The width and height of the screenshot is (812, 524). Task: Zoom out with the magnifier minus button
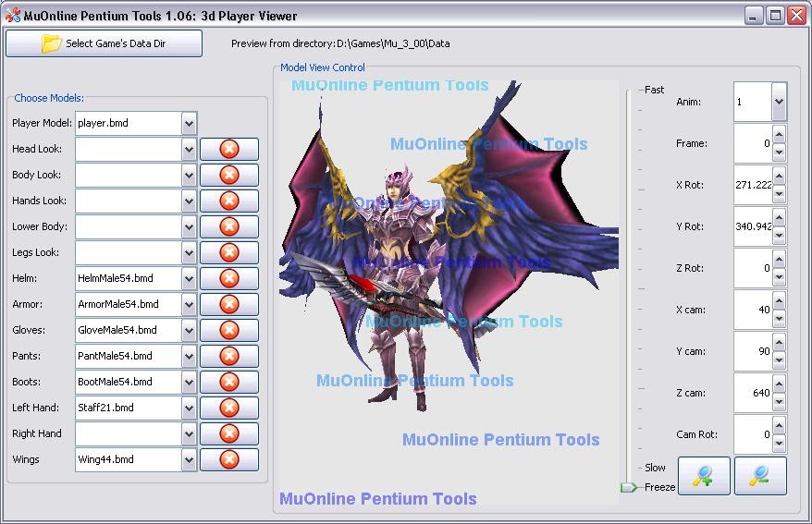760,475
